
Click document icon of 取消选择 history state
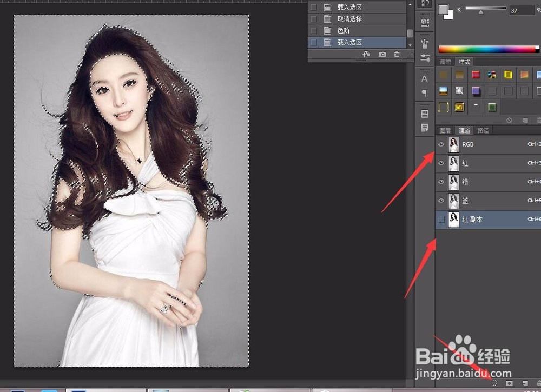click(328, 19)
